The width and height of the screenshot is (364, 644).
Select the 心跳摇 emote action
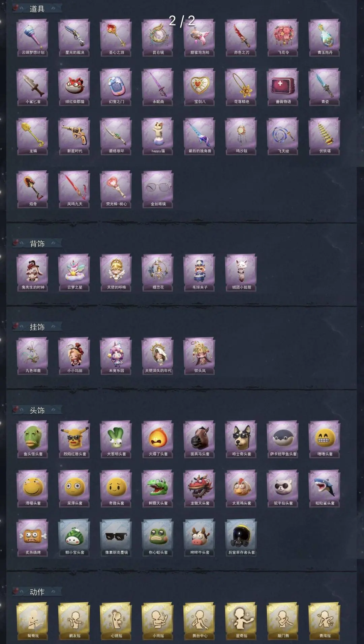click(x=116, y=621)
